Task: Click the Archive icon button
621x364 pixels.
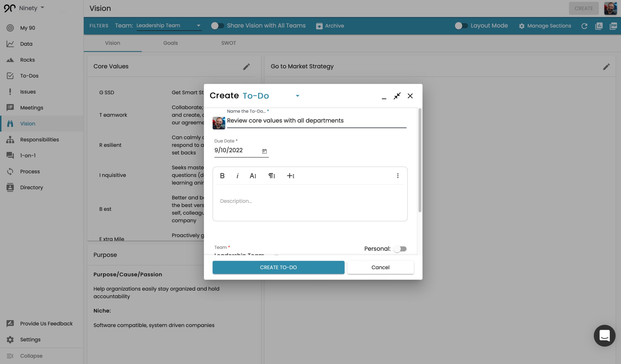Action: click(319, 26)
